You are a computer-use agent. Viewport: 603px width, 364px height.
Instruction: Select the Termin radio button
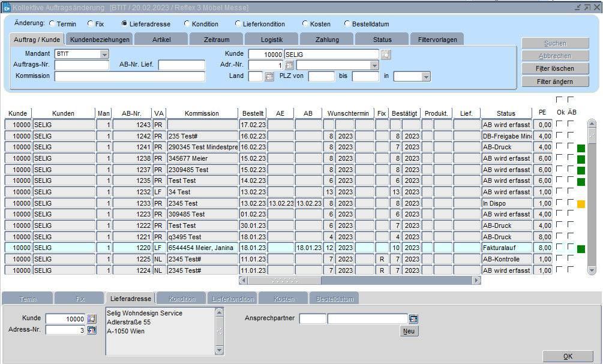click(x=52, y=24)
